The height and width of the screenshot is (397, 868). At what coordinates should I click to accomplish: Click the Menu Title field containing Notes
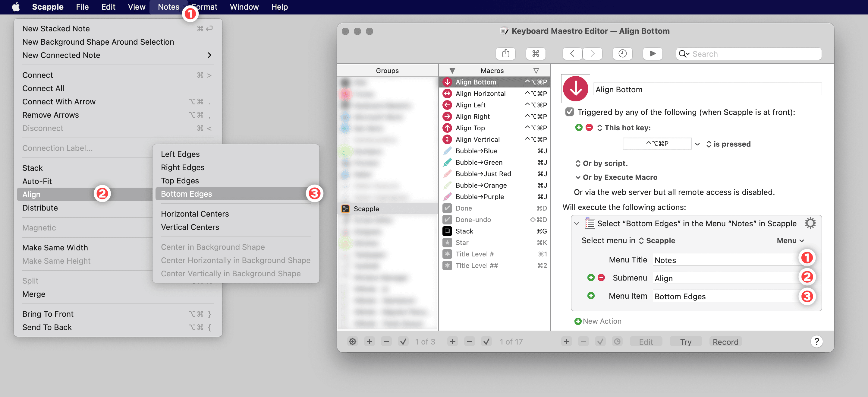(x=726, y=260)
